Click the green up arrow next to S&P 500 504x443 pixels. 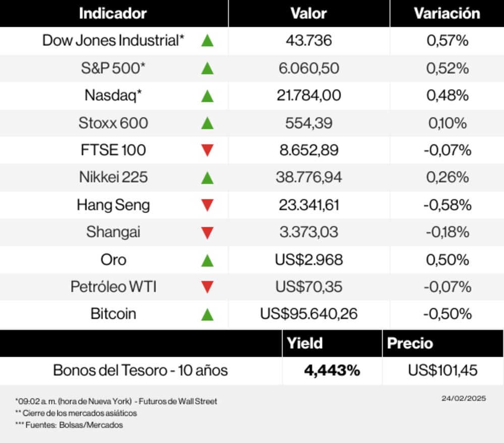[207, 68]
